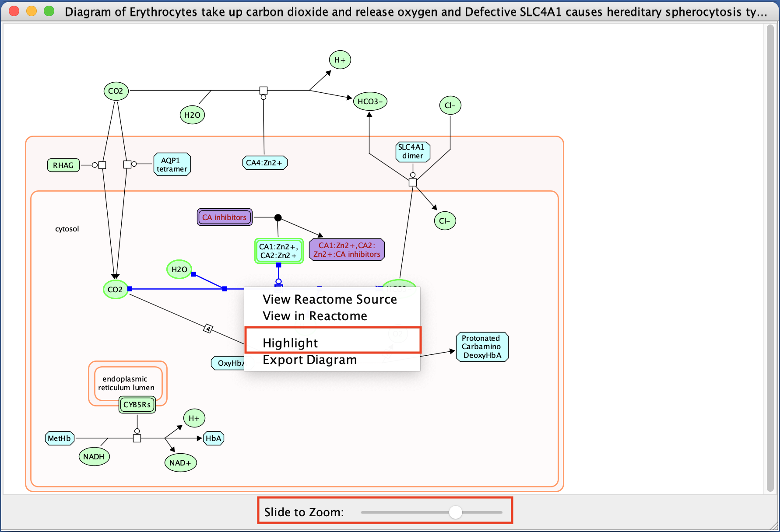Select the purple CA inhibitors node
Screen dimensions: 780x532
(225, 217)
